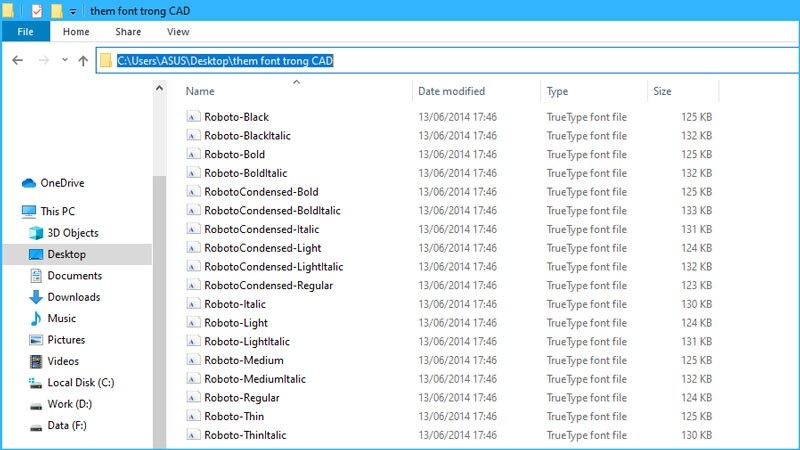Open the File menu tab
This screenshot has height=450, width=800.
pyautogui.click(x=26, y=32)
